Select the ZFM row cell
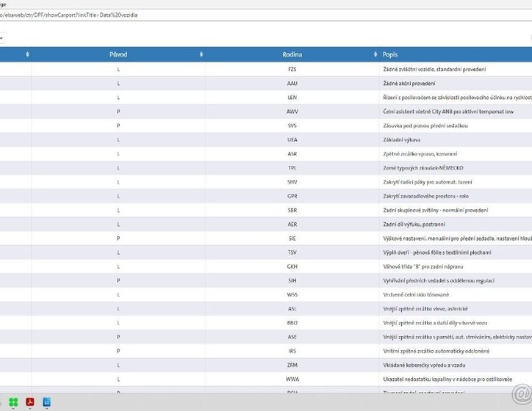Viewport: 532px width, 411px height. click(x=292, y=365)
